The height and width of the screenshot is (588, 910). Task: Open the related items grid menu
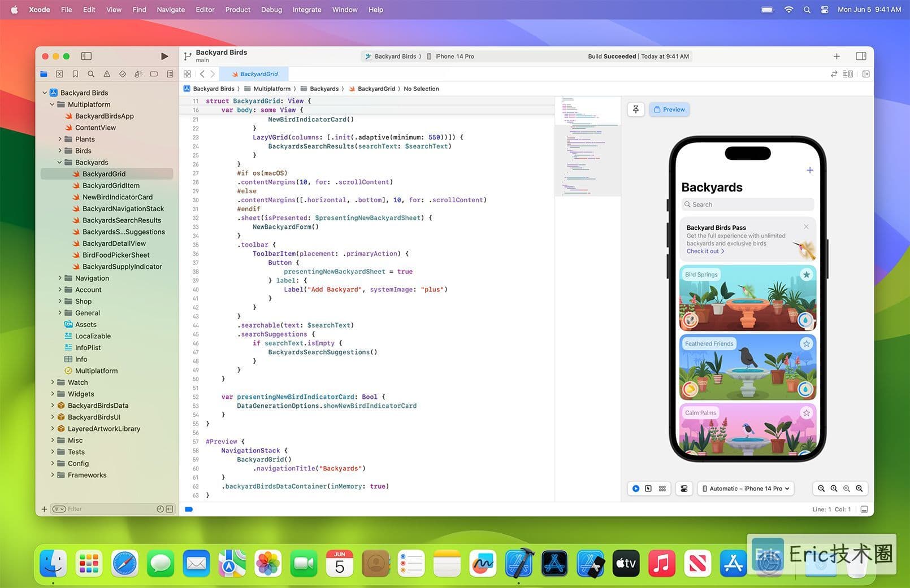[188, 74]
